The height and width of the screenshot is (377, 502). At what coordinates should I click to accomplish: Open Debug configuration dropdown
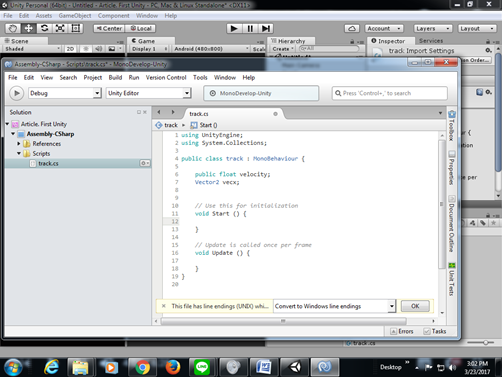pyautogui.click(x=65, y=93)
